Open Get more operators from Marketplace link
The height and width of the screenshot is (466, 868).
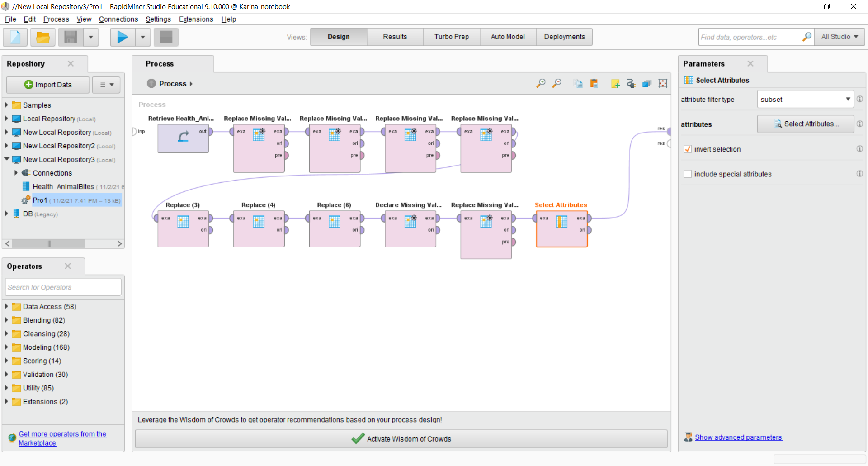point(62,438)
